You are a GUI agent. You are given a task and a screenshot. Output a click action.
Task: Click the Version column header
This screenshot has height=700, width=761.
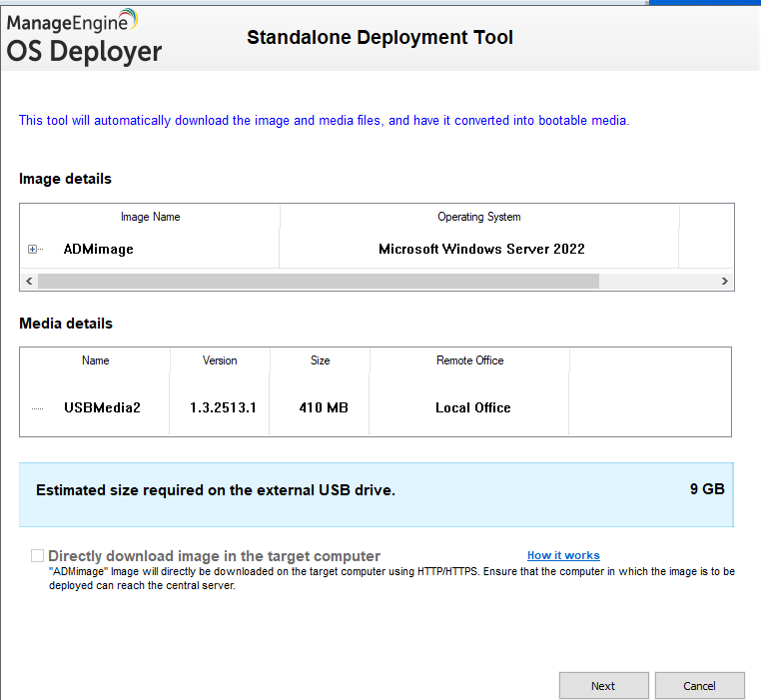click(x=220, y=360)
